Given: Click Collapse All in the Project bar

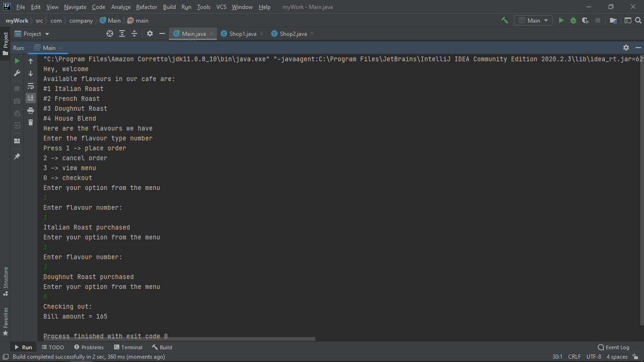Looking at the screenshot, I should point(134,33).
